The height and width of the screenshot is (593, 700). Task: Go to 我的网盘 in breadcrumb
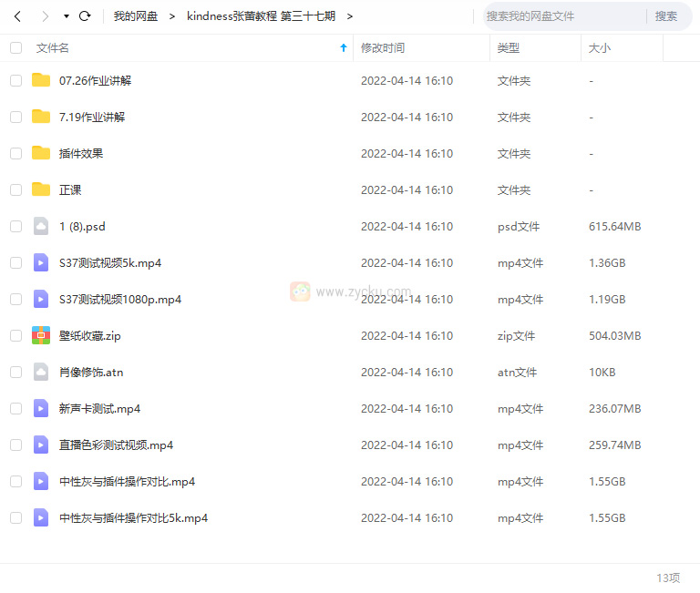pyautogui.click(x=135, y=16)
